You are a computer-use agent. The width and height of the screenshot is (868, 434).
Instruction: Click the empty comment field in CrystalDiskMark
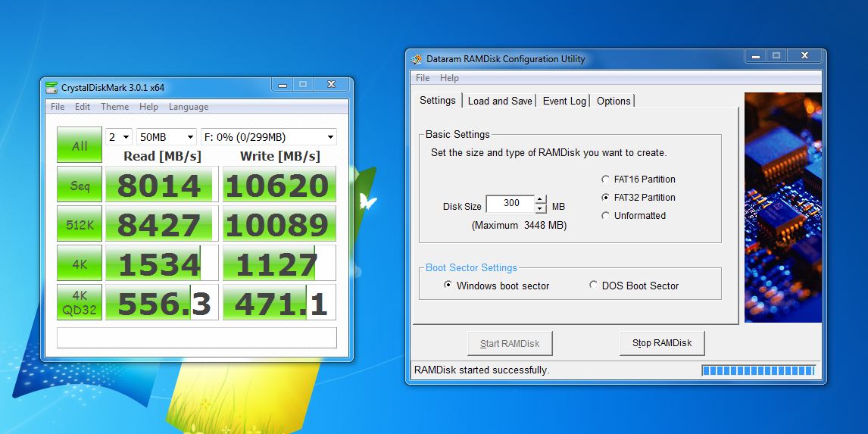tap(196, 338)
